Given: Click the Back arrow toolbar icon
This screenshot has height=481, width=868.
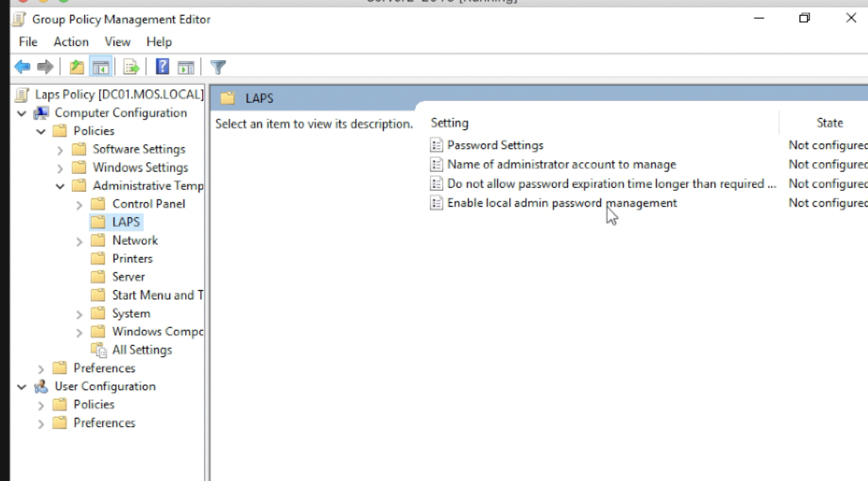Looking at the screenshot, I should 23,68.
